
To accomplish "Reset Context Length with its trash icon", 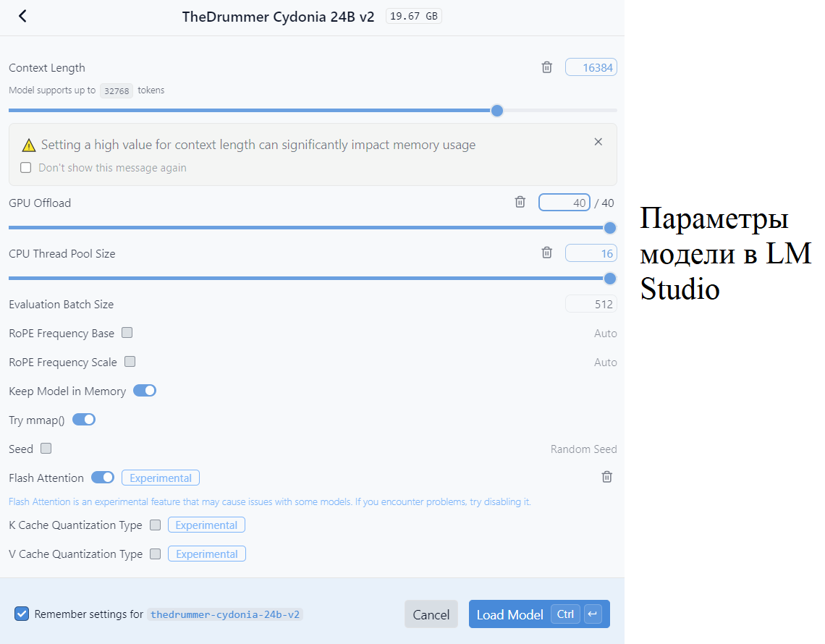I will [x=546, y=67].
